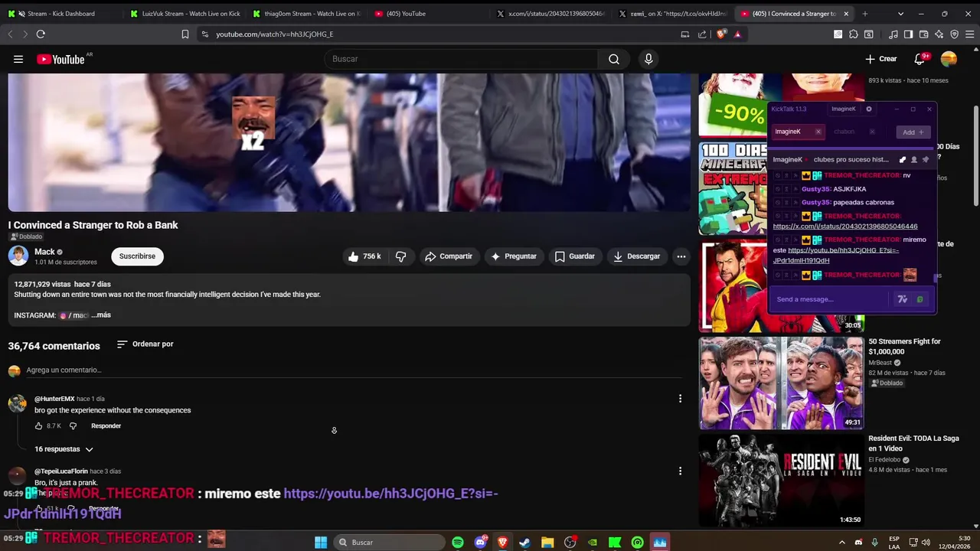Screen dimensions: 980x551
Task: Open Kick emote picker in KickTalk input
Action: pyautogui.click(x=920, y=299)
